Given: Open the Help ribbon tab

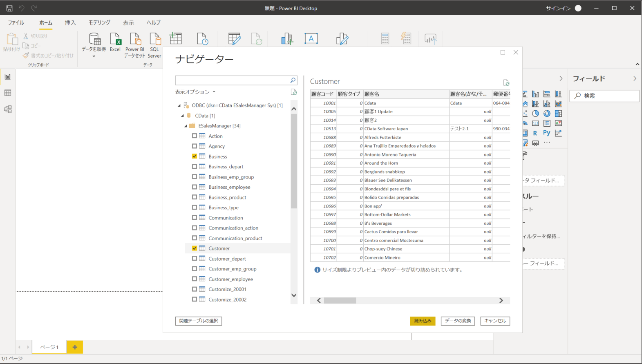Looking at the screenshot, I should pyautogui.click(x=154, y=23).
